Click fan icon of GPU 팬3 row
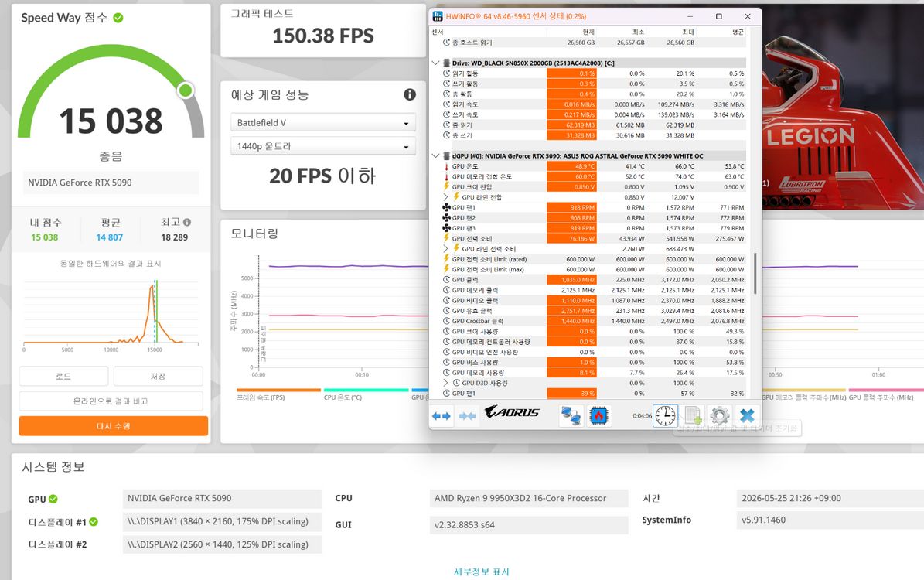The width and height of the screenshot is (924, 580). [446, 228]
